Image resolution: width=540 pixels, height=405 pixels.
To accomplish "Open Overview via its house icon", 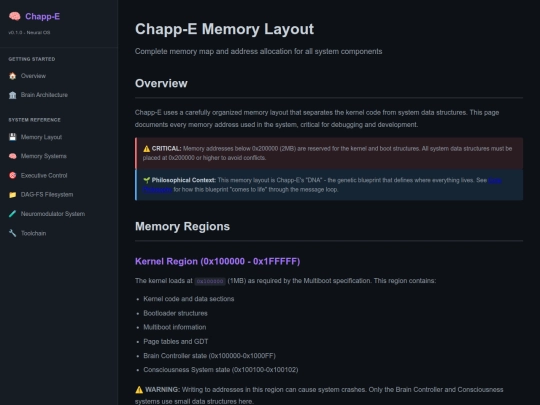I will point(13,76).
